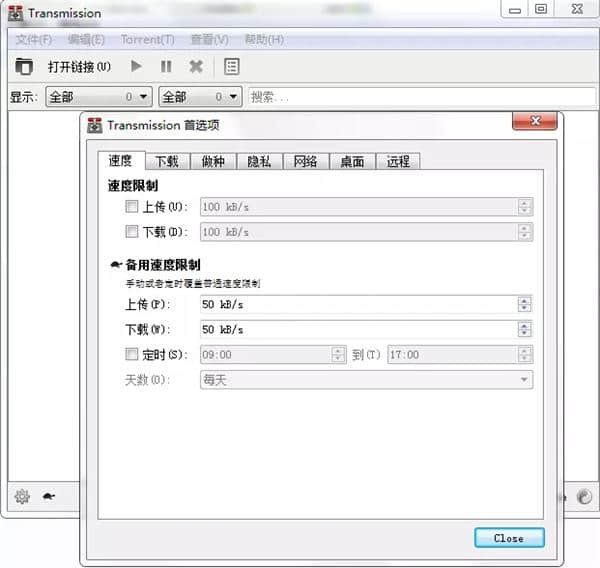Switch to the 下载 tab
The height and width of the screenshot is (568, 600).
[x=167, y=161]
